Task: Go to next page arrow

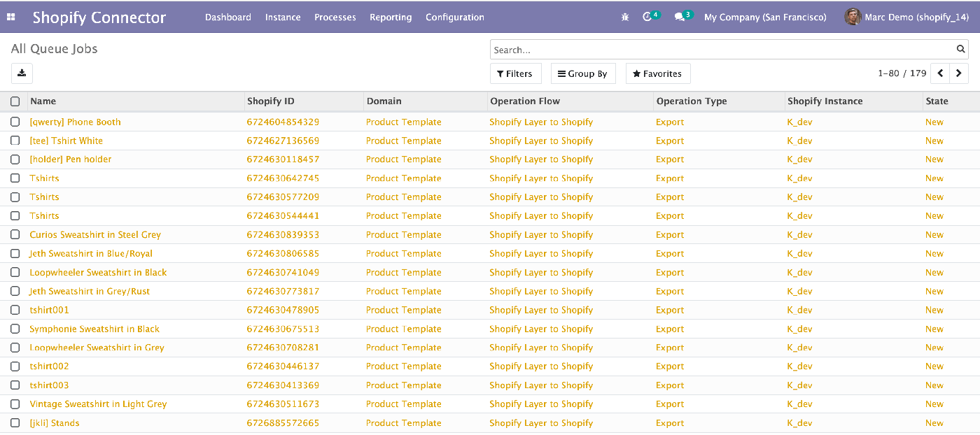Action: pos(959,73)
